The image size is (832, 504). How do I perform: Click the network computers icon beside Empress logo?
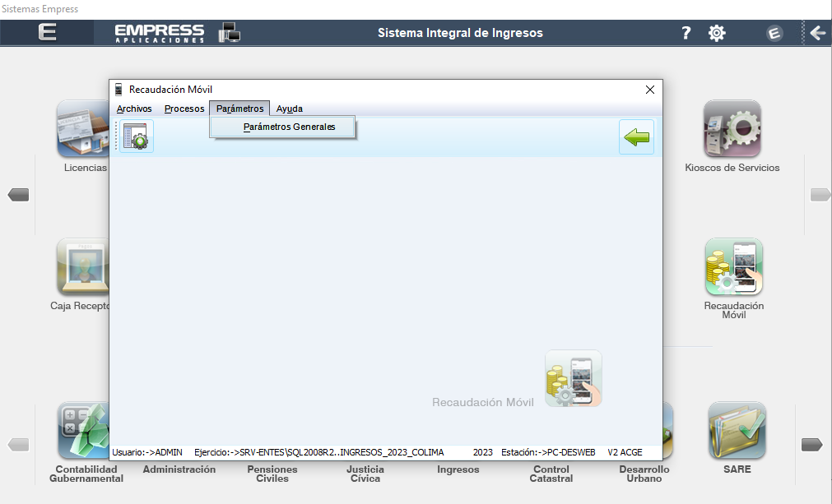(229, 33)
